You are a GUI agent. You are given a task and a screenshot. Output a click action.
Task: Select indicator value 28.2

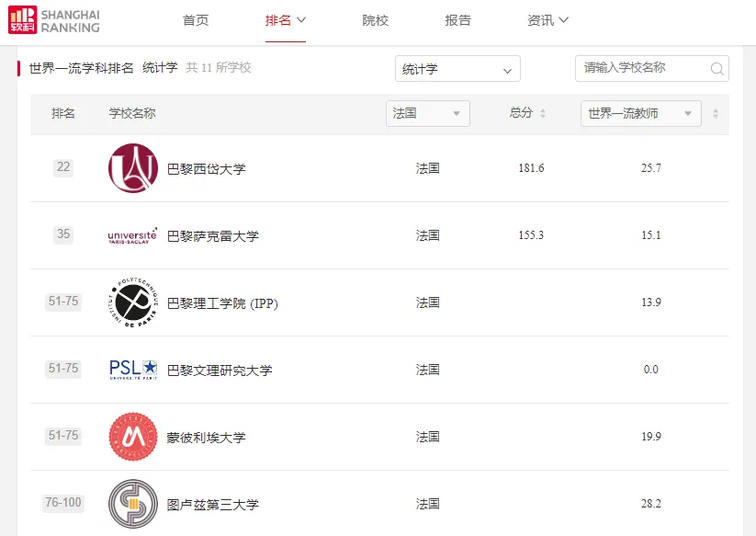[651, 503]
